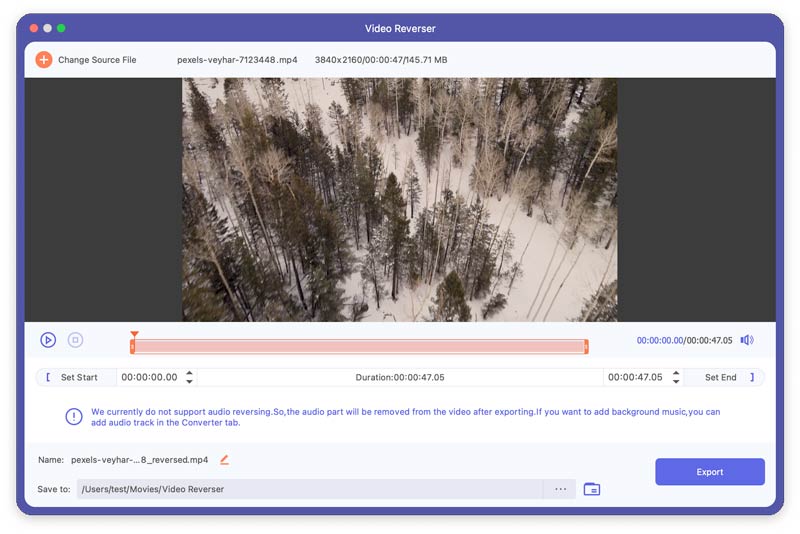Click the start time stepper arrows
Screen dimensions: 800x534
[x=190, y=377]
